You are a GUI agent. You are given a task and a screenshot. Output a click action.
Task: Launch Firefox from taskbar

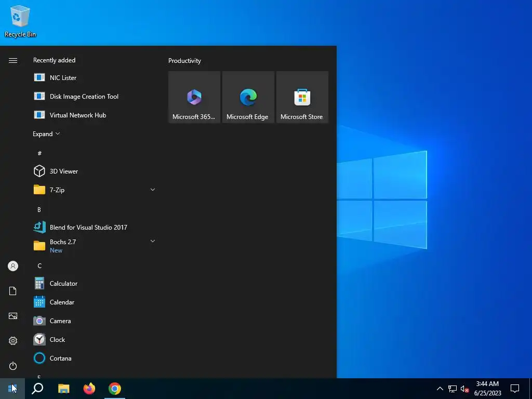[89, 389]
